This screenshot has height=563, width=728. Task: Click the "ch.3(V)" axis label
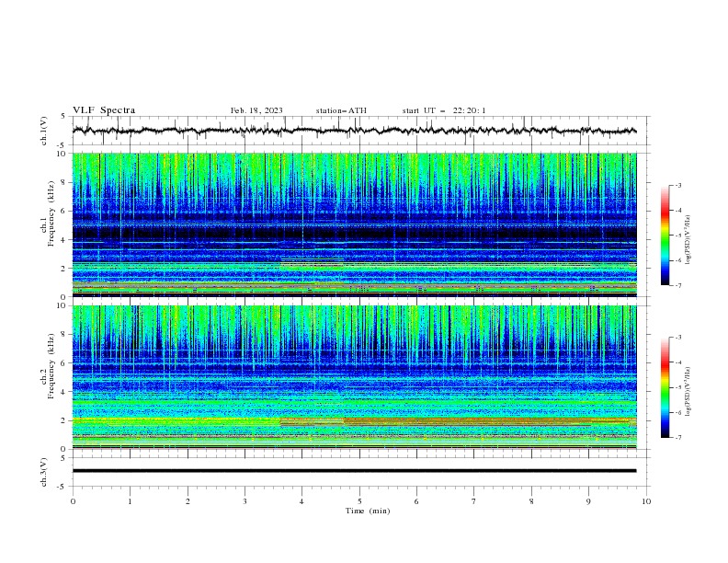44,472
